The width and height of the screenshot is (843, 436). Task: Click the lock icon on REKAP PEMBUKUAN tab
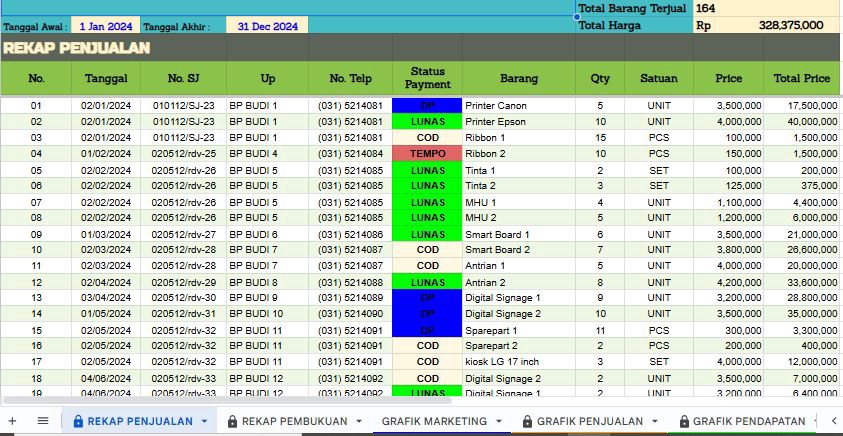[x=232, y=421]
